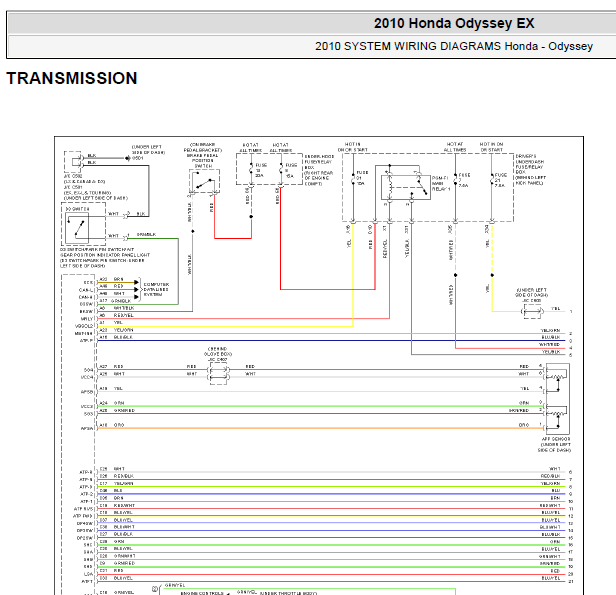Click the D3 switch contact symbol
The width and height of the screenshot is (616, 595).
pyautogui.click(x=77, y=227)
